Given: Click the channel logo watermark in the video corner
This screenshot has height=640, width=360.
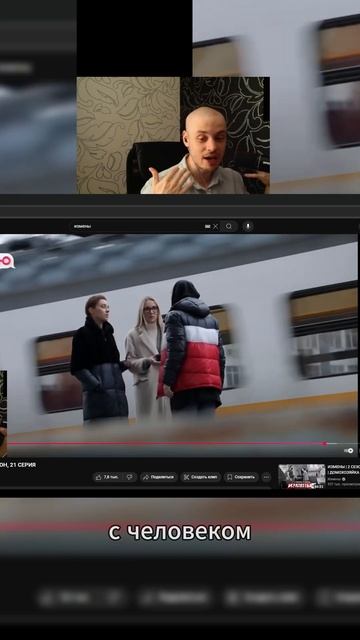Looking at the screenshot, I should 7,261.
